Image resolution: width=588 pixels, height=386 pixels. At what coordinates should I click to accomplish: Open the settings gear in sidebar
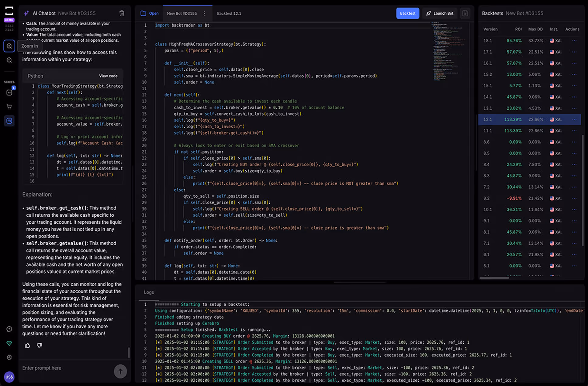[x=9, y=357]
